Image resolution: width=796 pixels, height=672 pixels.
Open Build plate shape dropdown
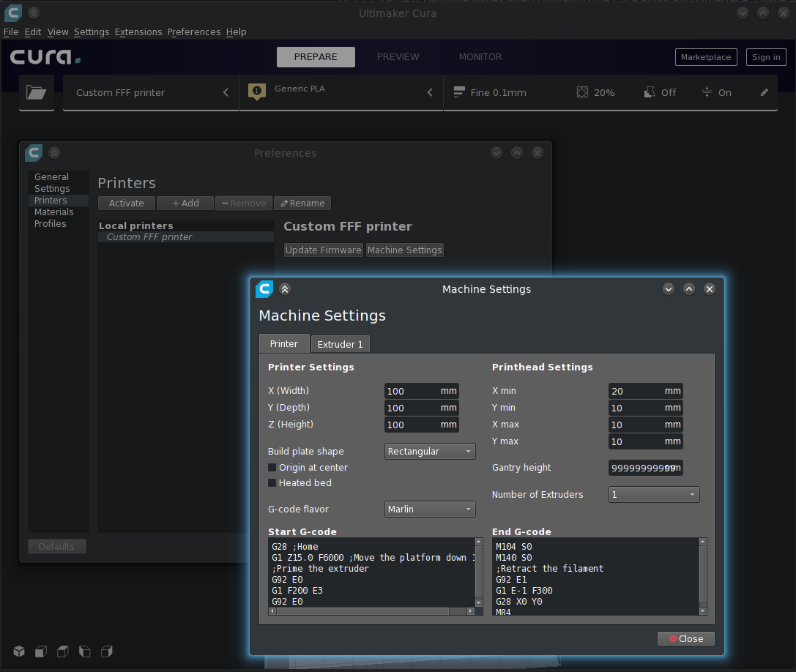pos(430,451)
